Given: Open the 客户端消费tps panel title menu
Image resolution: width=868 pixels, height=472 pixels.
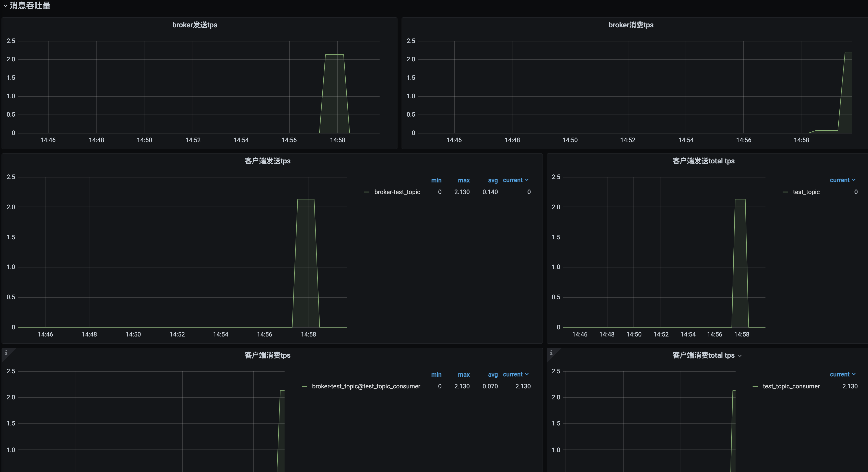Looking at the screenshot, I should [267, 355].
